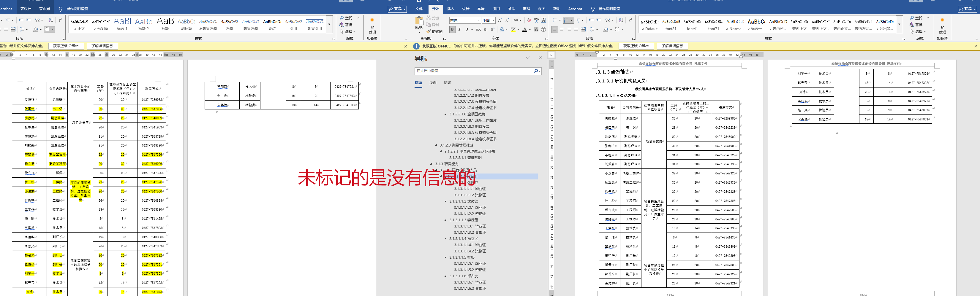This screenshot has height=296, width=980.
Task: Align text right in the right window
Action: 569,29
